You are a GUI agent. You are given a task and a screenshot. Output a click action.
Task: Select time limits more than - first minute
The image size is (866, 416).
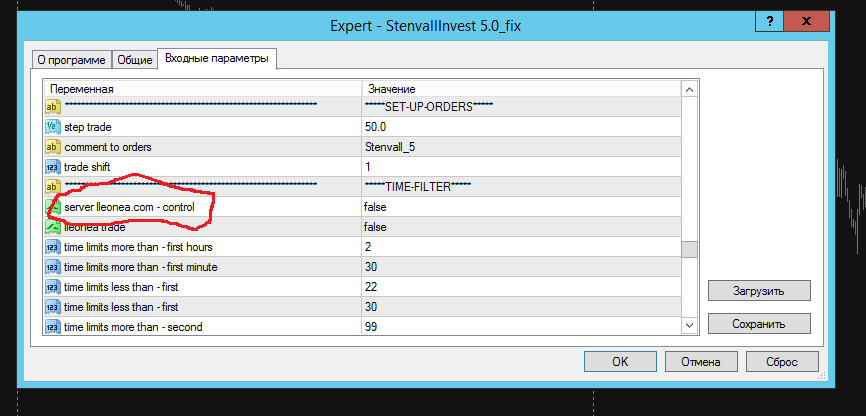pos(140,267)
